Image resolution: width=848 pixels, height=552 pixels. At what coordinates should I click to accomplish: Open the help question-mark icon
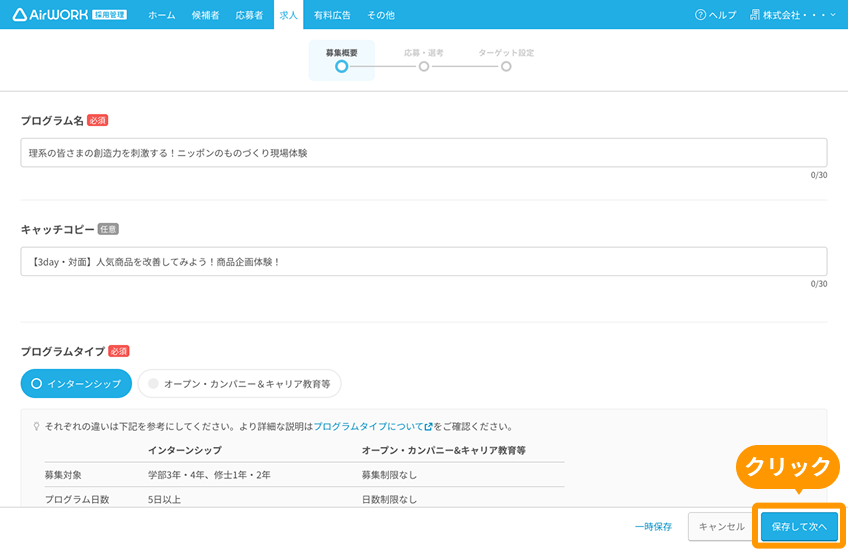(x=700, y=15)
